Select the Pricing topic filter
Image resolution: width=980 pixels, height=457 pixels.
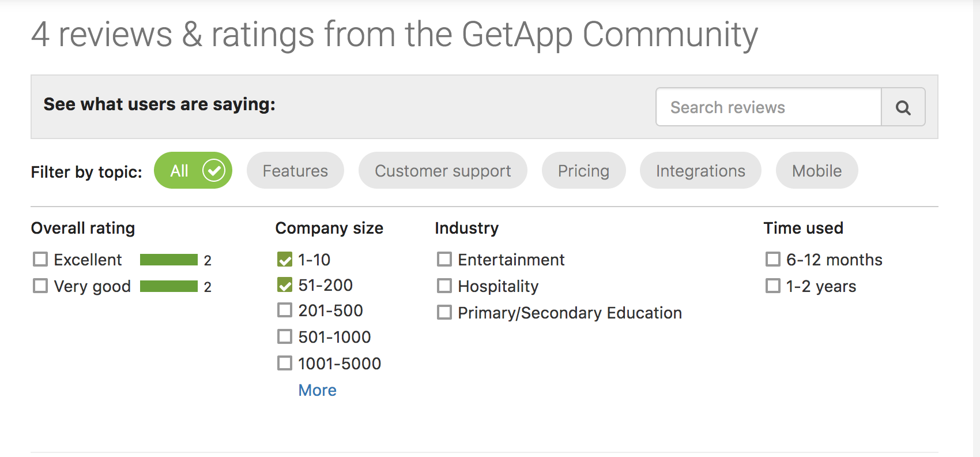click(x=583, y=170)
